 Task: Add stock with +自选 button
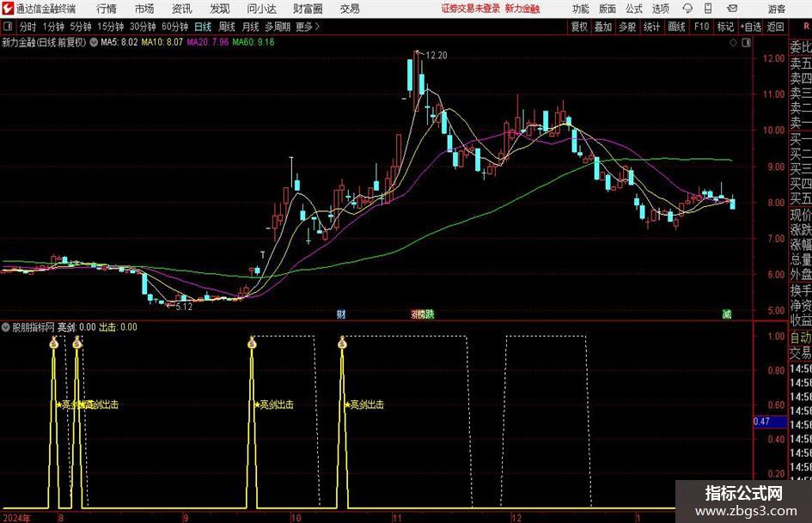[x=751, y=27]
